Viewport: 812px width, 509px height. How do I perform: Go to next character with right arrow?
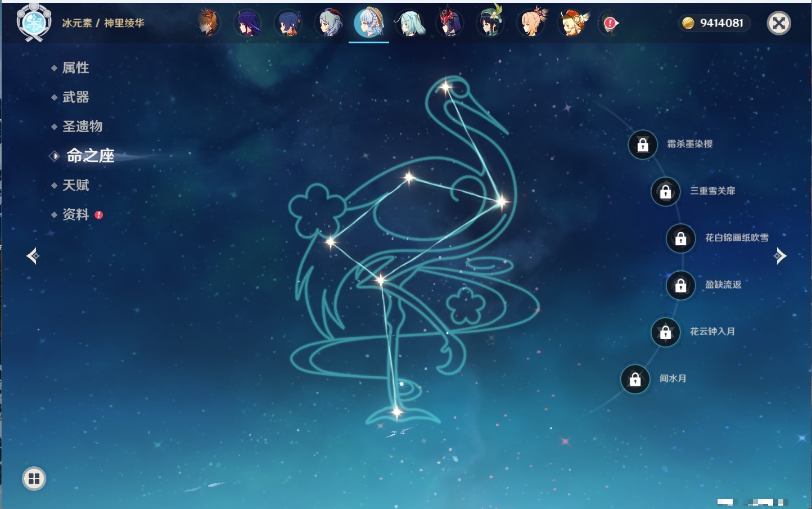780,256
